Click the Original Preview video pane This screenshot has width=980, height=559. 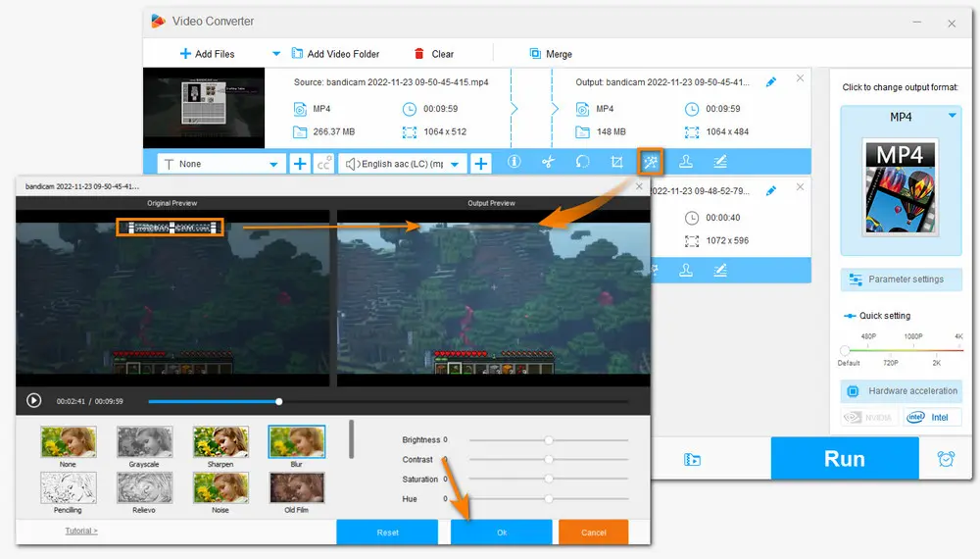(x=172, y=297)
